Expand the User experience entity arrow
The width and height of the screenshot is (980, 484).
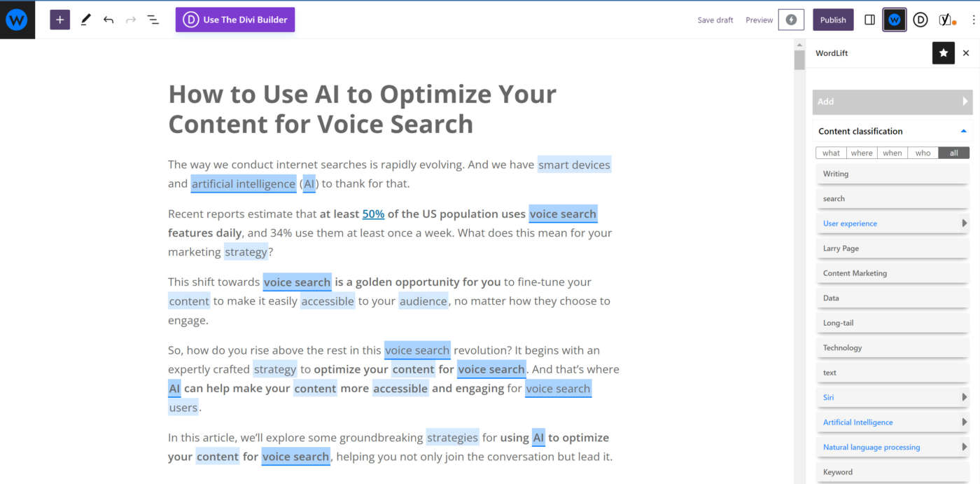tap(964, 223)
